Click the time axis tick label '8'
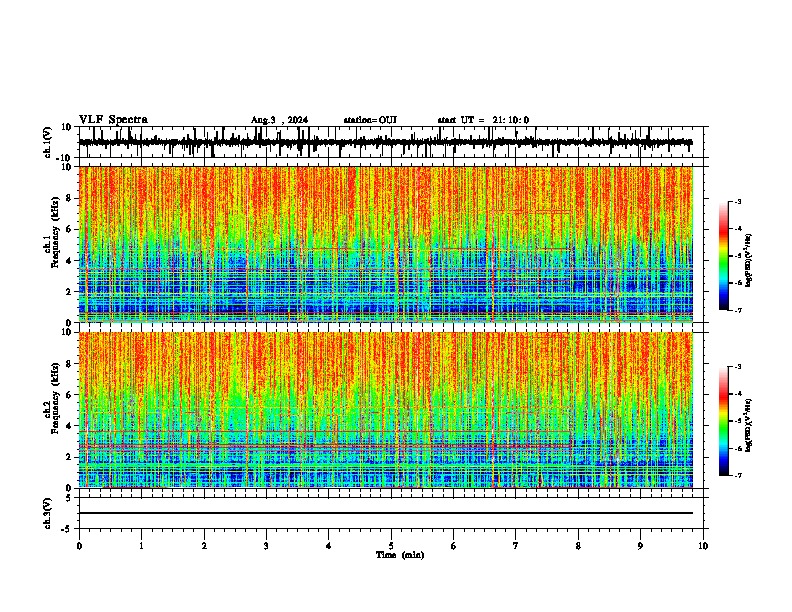 point(578,546)
